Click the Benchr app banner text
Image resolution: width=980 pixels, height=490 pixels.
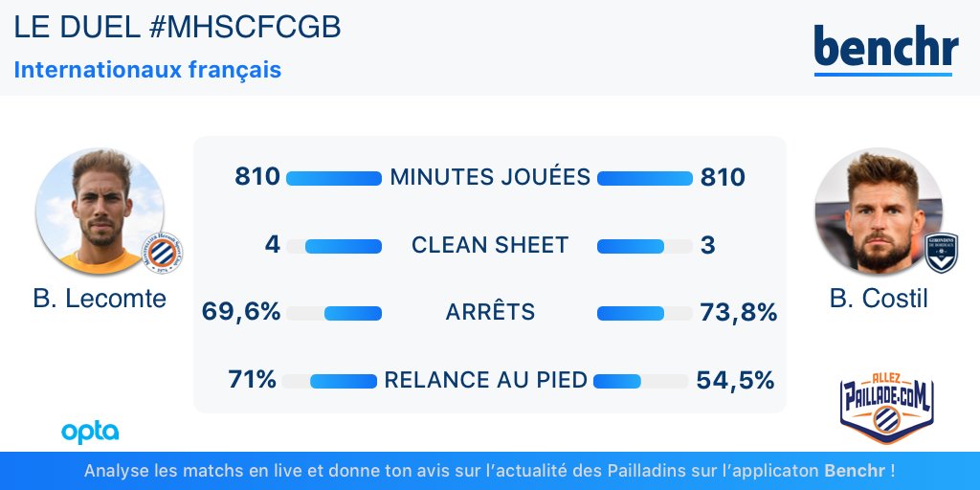[x=490, y=470]
